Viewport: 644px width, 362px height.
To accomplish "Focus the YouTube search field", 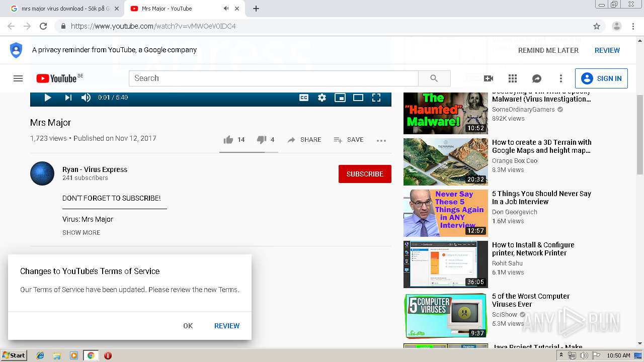I will click(x=274, y=78).
